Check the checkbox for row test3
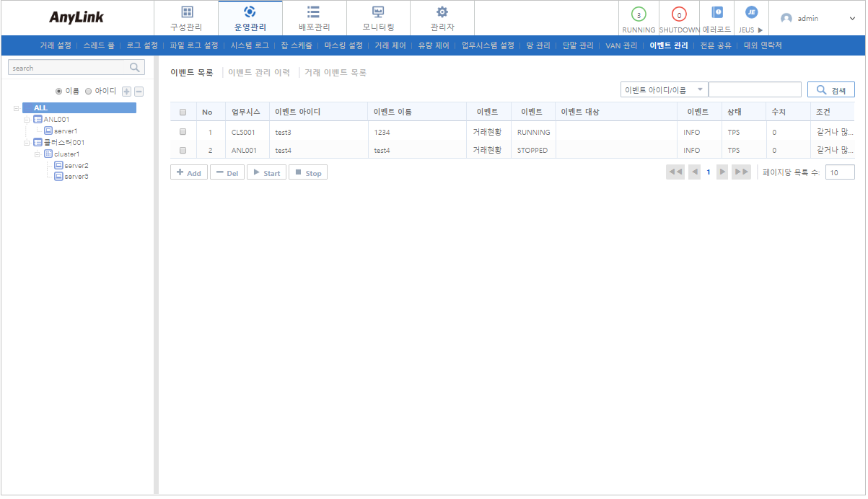This screenshot has height=499, width=868. (x=183, y=132)
